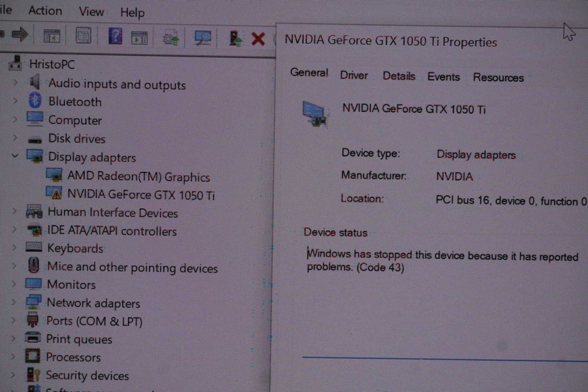
Task: Expand the Human Interface Devices node
Action: (14, 211)
